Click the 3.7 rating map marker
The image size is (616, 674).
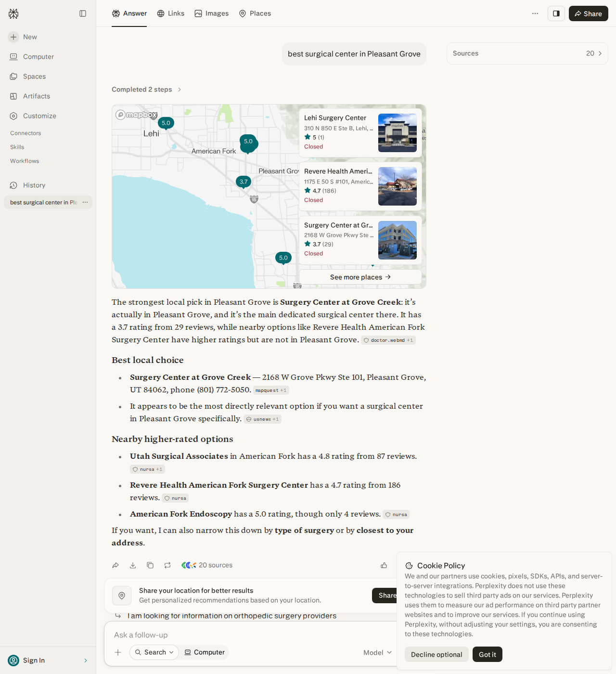click(244, 182)
